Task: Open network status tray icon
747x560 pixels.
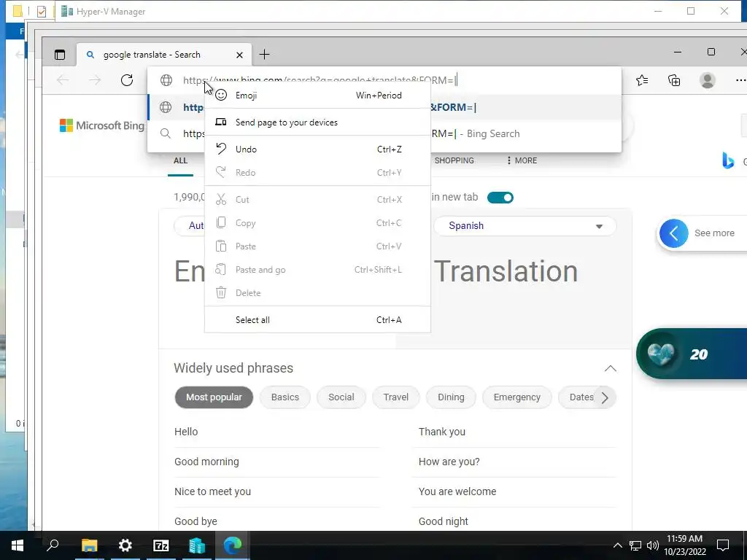Action: [635, 545]
